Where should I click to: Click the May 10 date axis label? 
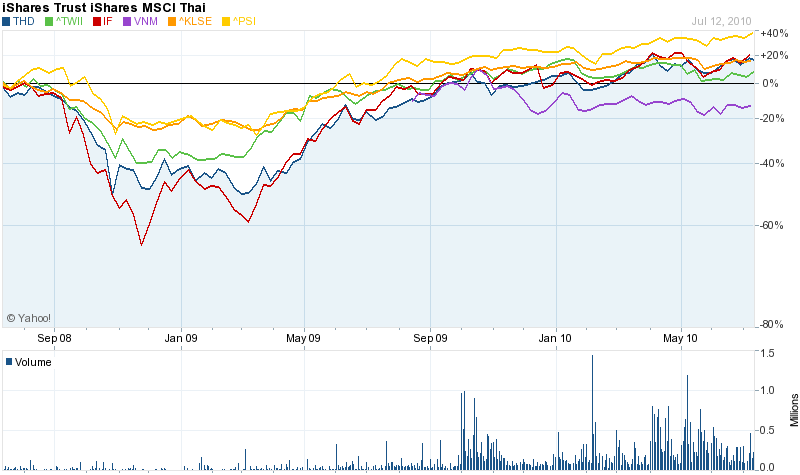(x=680, y=338)
